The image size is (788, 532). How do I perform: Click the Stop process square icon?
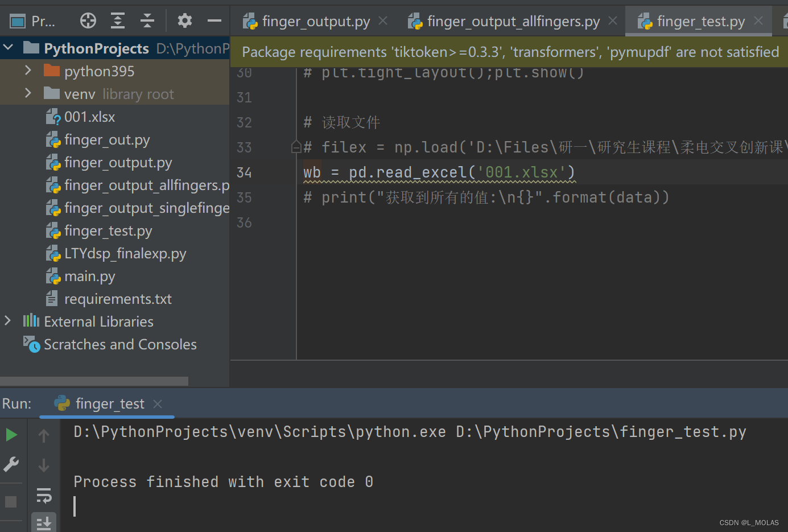coord(11,501)
